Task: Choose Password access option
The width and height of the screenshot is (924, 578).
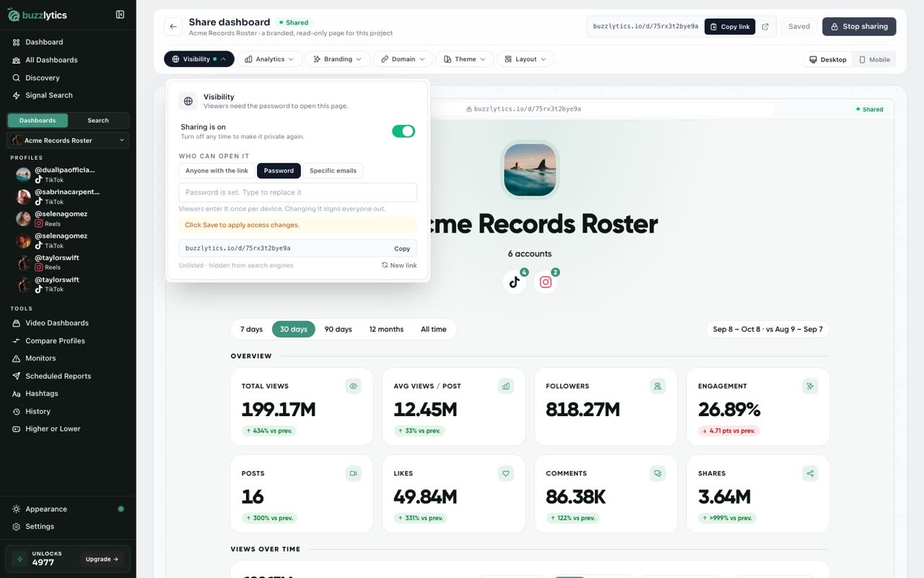Action: pos(279,171)
